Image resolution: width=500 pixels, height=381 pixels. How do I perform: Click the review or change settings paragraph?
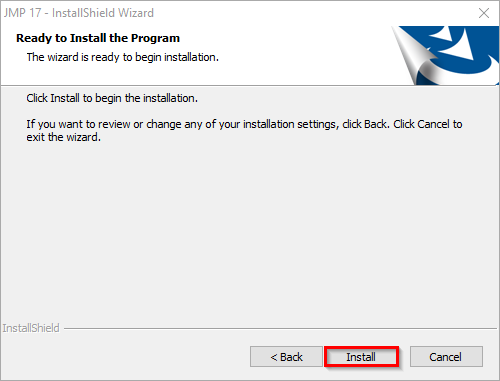(244, 131)
